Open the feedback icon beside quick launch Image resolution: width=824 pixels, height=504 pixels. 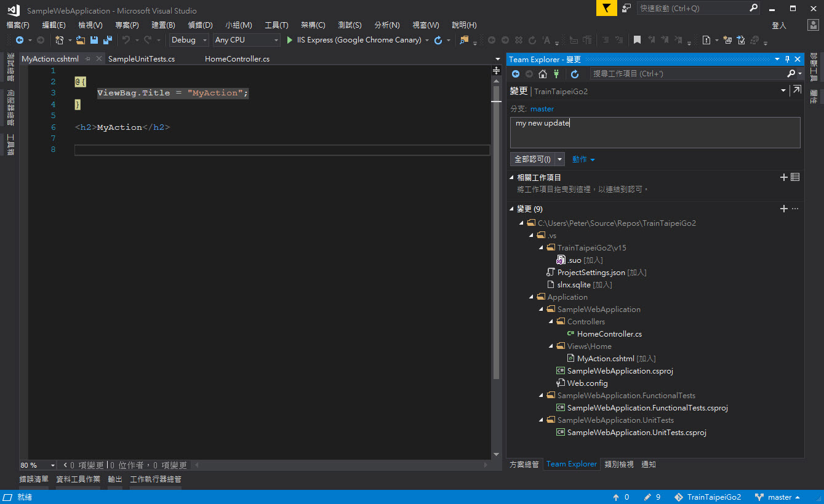click(626, 8)
